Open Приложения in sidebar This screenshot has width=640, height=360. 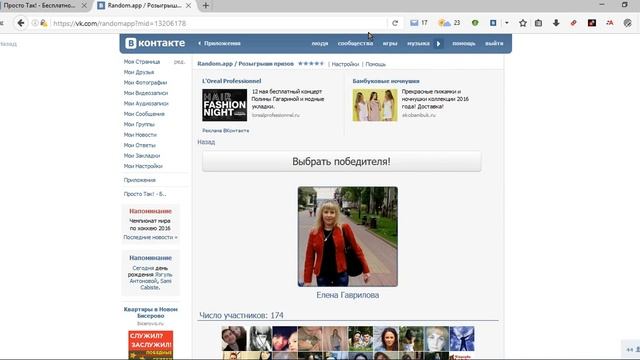coord(140,180)
